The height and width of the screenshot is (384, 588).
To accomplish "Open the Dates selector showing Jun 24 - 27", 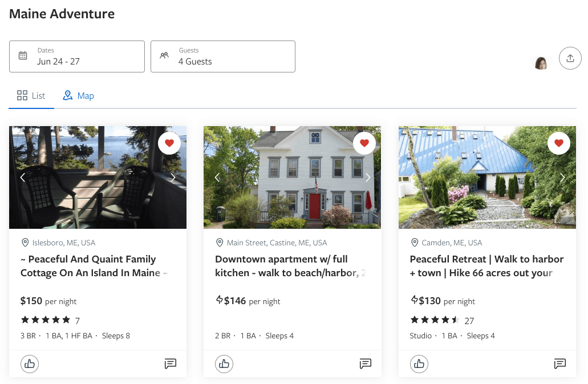I will [x=77, y=56].
